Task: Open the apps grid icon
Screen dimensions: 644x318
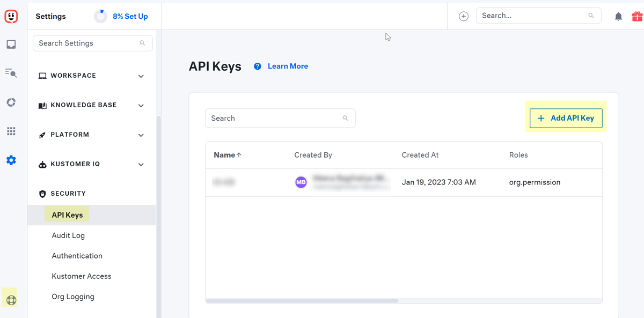Action: (11, 131)
